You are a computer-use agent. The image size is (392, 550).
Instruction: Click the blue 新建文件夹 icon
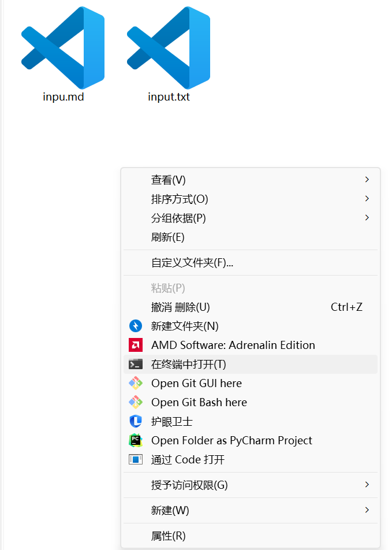[136, 326]
